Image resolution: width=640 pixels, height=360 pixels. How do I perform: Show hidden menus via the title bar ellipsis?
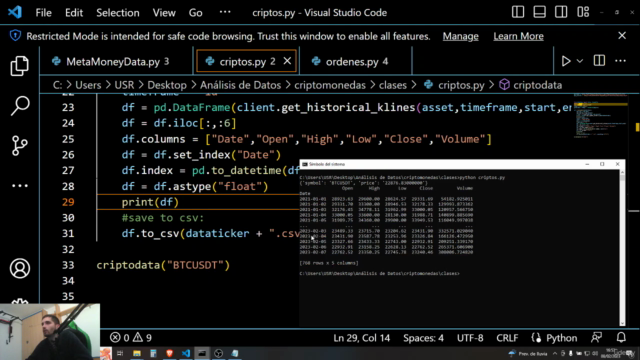225,12
